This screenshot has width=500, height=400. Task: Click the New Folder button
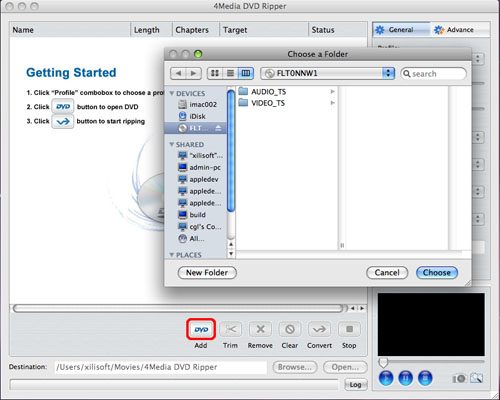tap(207, 273)
